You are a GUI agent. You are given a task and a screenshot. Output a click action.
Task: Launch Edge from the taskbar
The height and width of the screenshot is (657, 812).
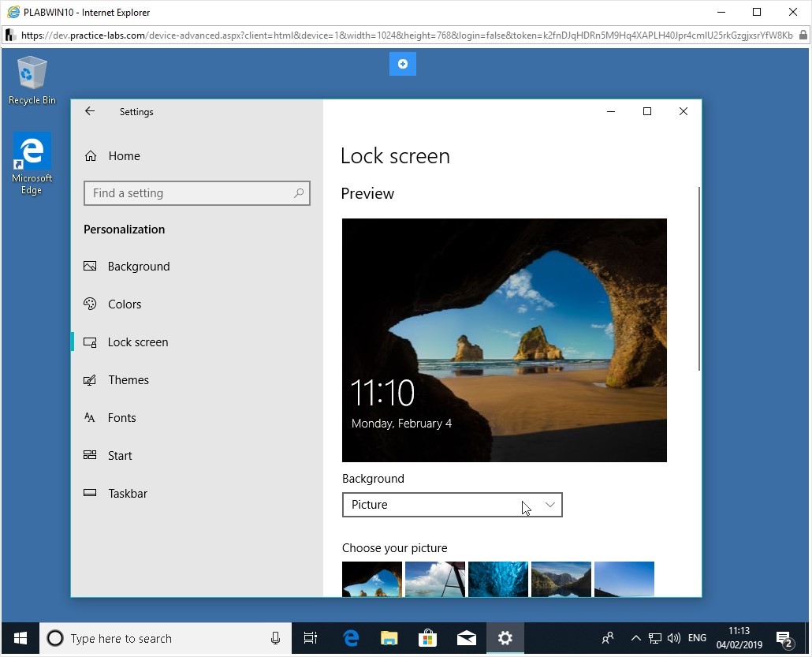tap(351, 638)
